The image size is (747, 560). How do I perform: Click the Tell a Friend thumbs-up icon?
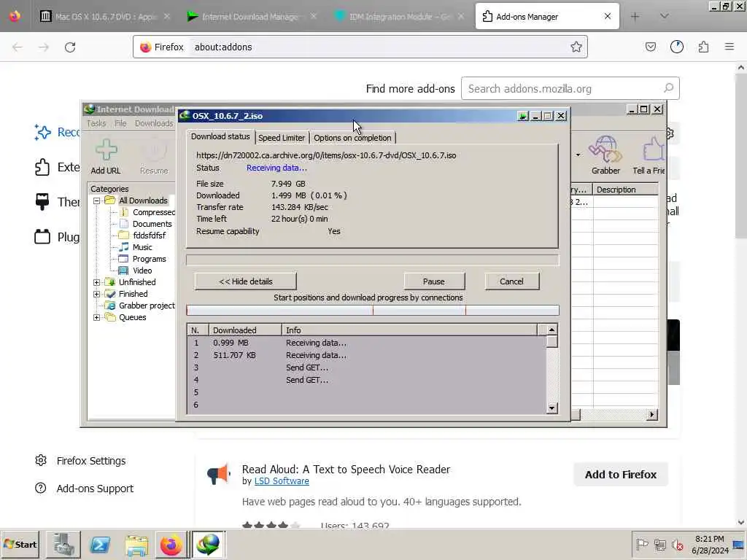click(653, 150)
